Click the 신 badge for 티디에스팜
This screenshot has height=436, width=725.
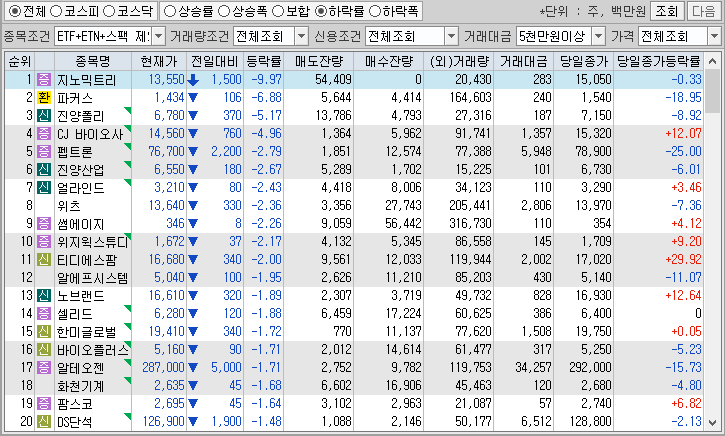44,260
